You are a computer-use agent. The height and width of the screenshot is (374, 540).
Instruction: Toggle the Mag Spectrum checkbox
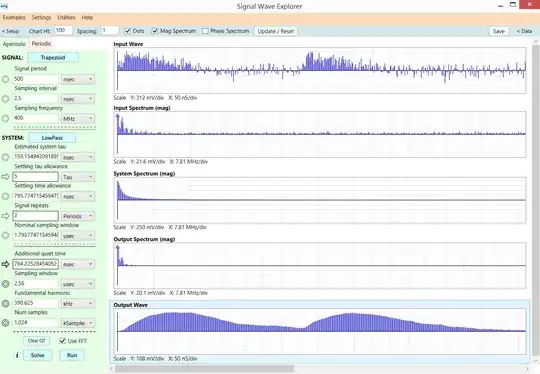155,31
